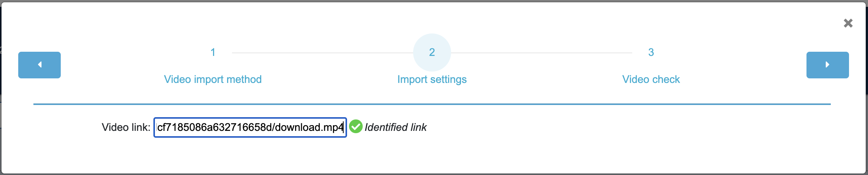Click the blue horizontal divider line
The width and height of the screenshot is (868, 175).
coord(432,104)
